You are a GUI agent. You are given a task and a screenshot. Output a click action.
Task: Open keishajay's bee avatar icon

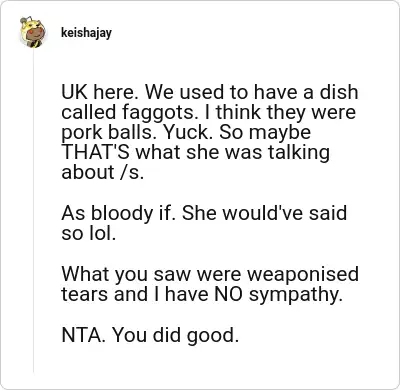33,32
